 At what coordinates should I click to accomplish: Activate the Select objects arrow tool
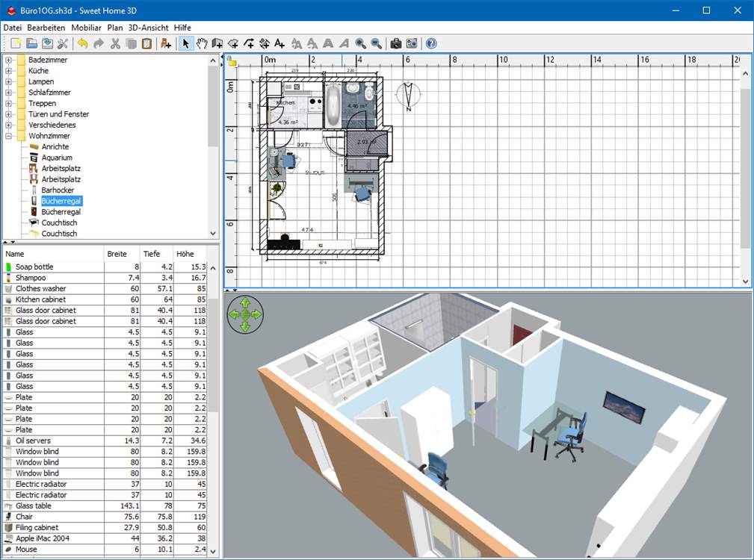click(185, 44)
